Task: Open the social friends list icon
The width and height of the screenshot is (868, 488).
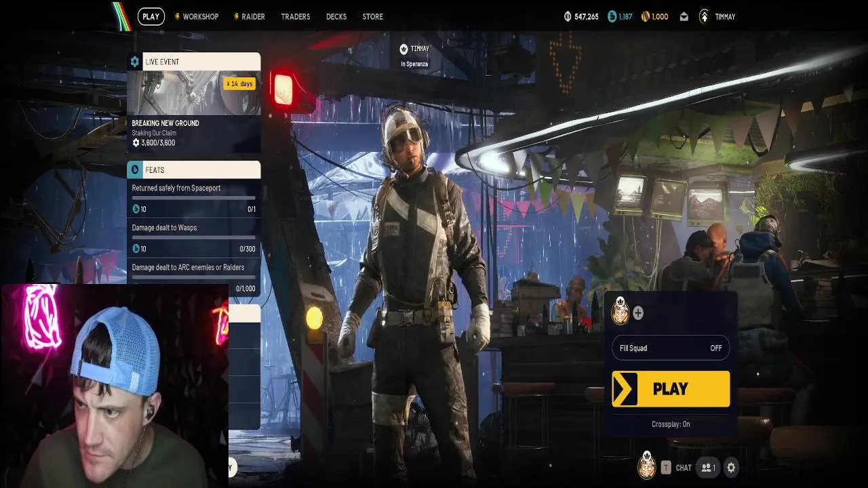Action: pyautogui.click(x=708, y=468)
